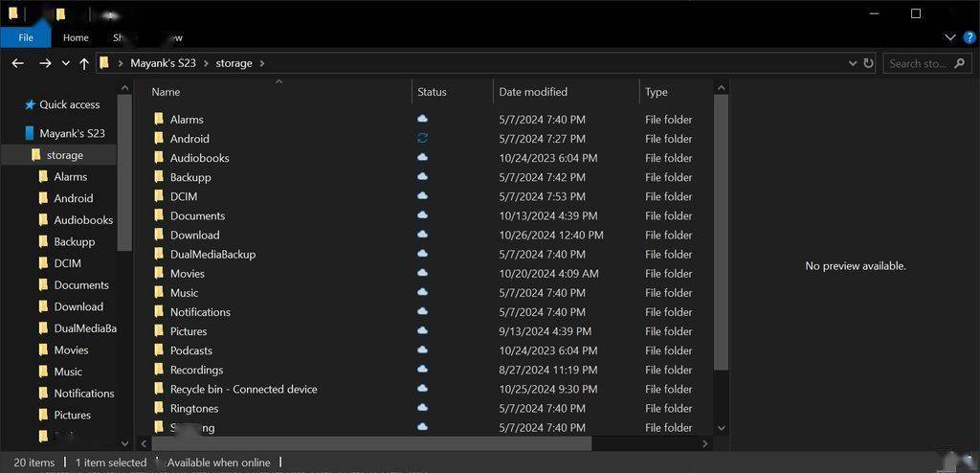Click the Forward navigation arrow
The height and width of the screenshot is (473, 980).
pos(44,63)
